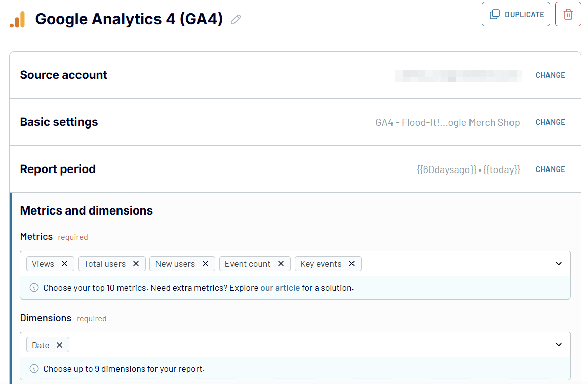Click the Views metric chip label

click(x=43, y=264)
